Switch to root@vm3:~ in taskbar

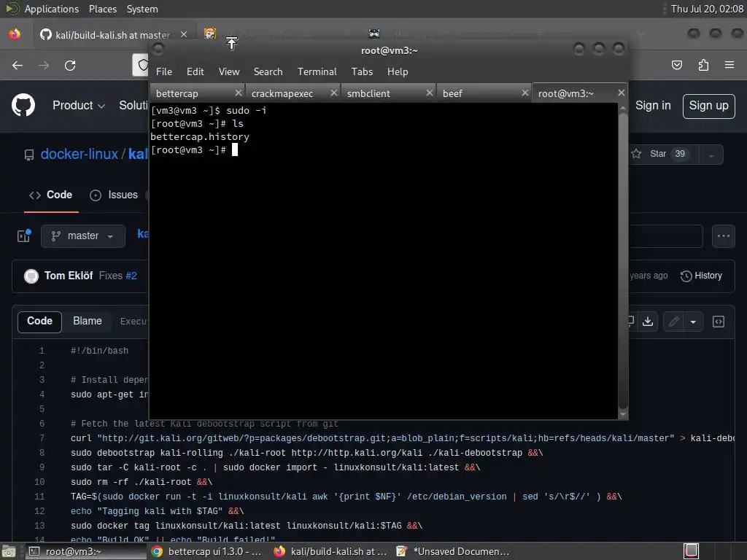point(85,551)
